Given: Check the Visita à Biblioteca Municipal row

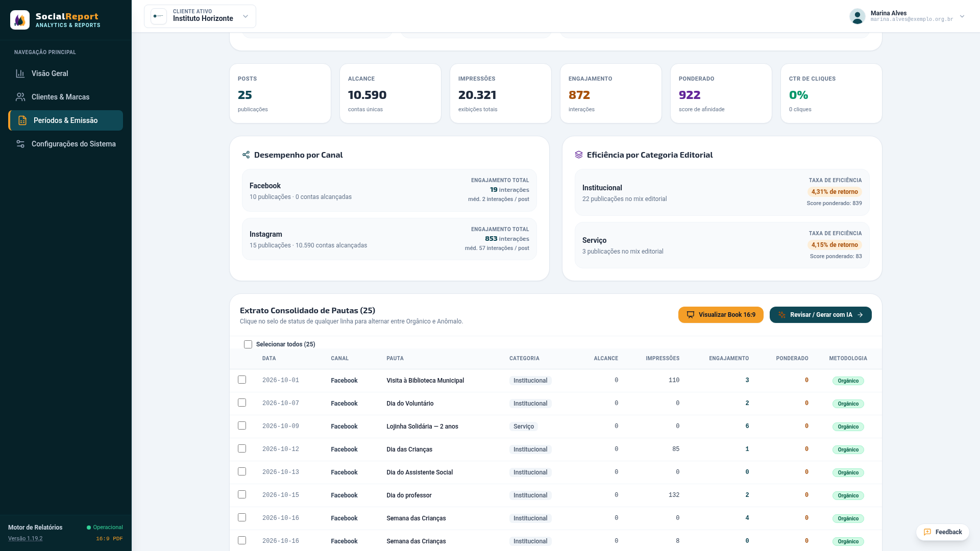Looking at the screenshot, I should pyautogui.click(x=242, y=380).
